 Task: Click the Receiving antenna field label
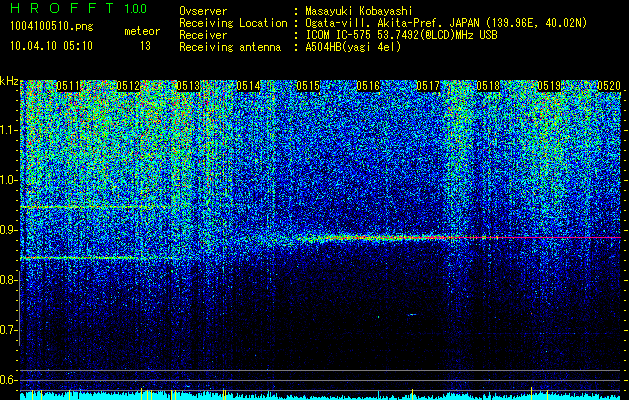(230, 47)
